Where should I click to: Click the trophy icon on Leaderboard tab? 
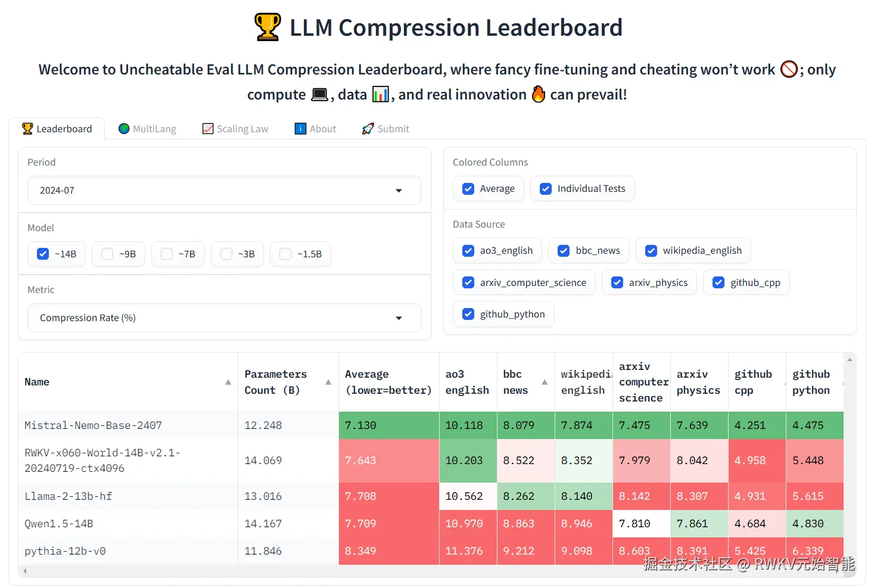tap(27, 129)
